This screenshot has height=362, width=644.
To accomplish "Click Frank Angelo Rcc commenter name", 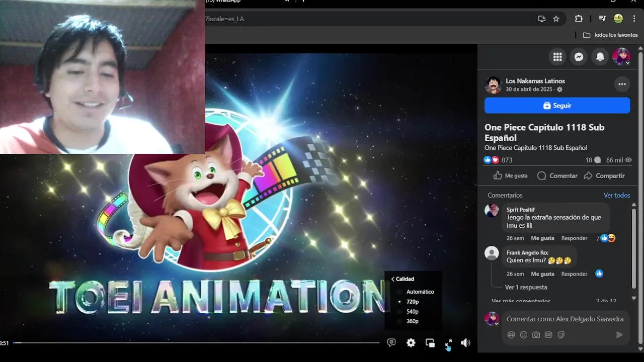I will point(527,252).
